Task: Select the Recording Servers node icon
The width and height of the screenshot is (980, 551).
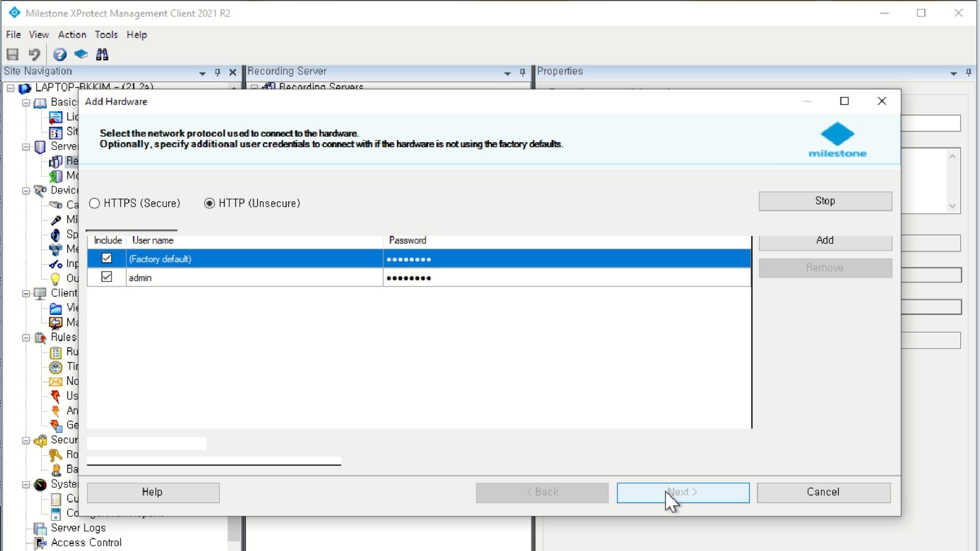Action: [56, 162]
